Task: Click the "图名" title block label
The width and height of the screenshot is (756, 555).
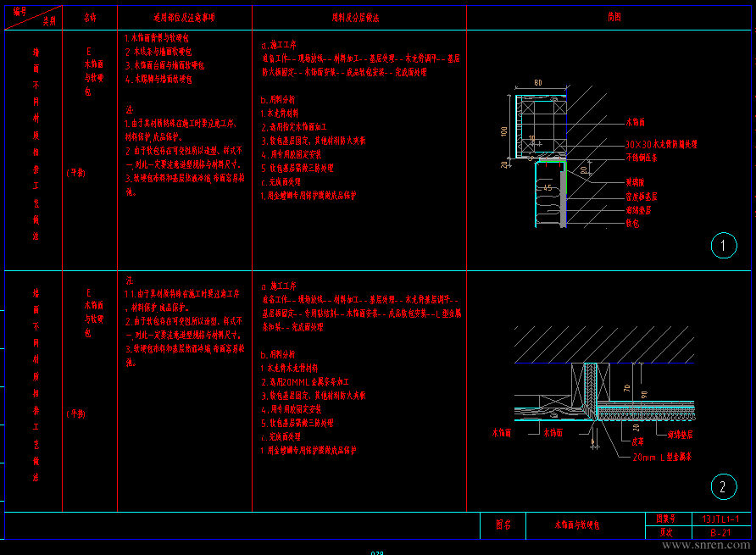Action: 503,524
